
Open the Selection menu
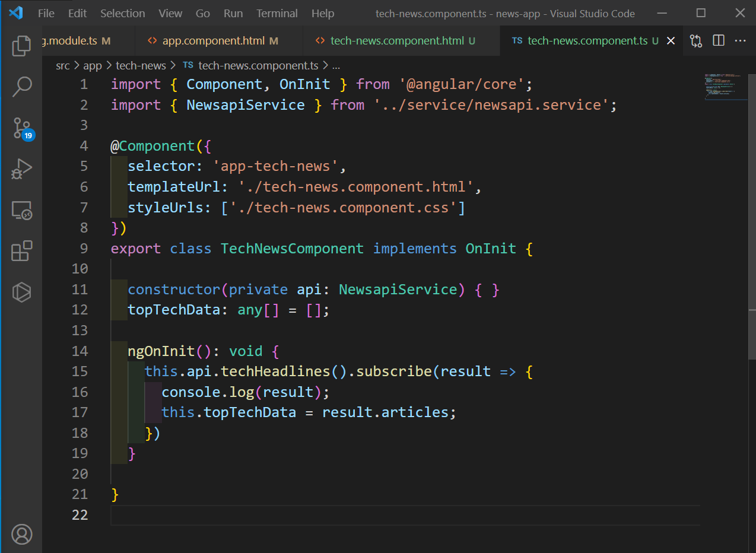(123, 13)
